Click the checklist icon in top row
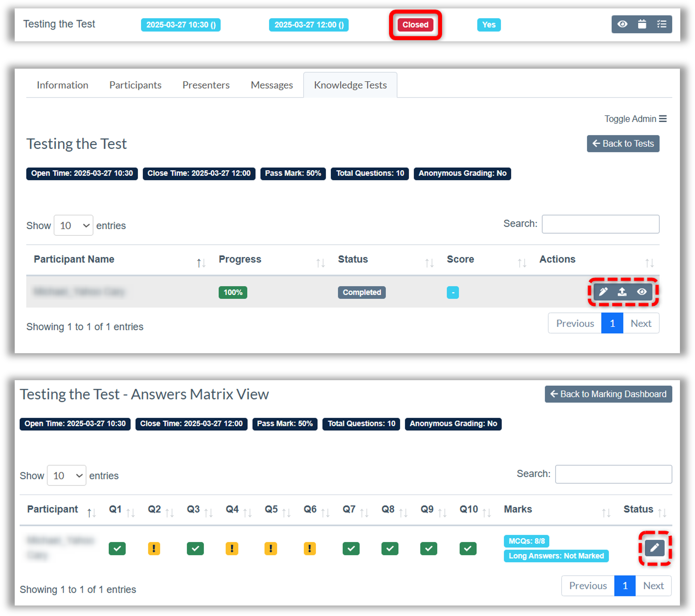Image resolution: width=695 pixels, height=616 pixels. click(x=661, y=24)
